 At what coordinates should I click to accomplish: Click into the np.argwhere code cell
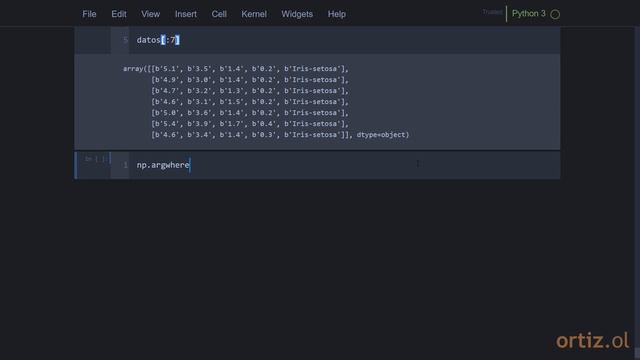click(344, 165)
